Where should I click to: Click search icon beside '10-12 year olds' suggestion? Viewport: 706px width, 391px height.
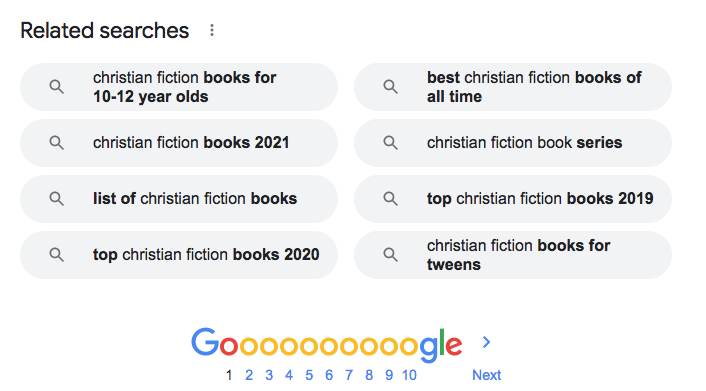click(x=56, y=86)
